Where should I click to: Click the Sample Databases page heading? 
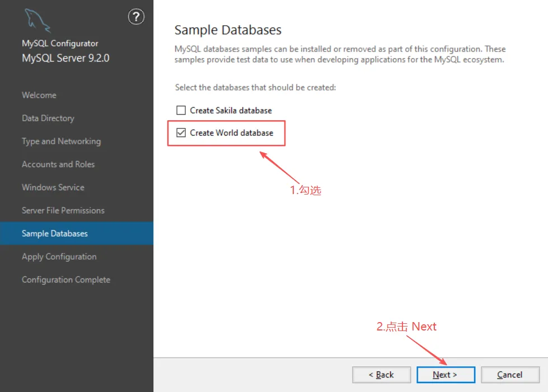pos(228,30)
